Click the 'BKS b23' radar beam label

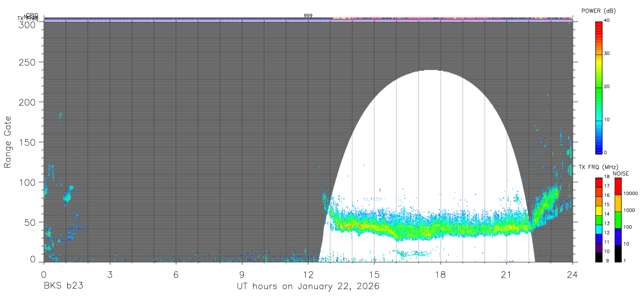(x=63, y=287)
